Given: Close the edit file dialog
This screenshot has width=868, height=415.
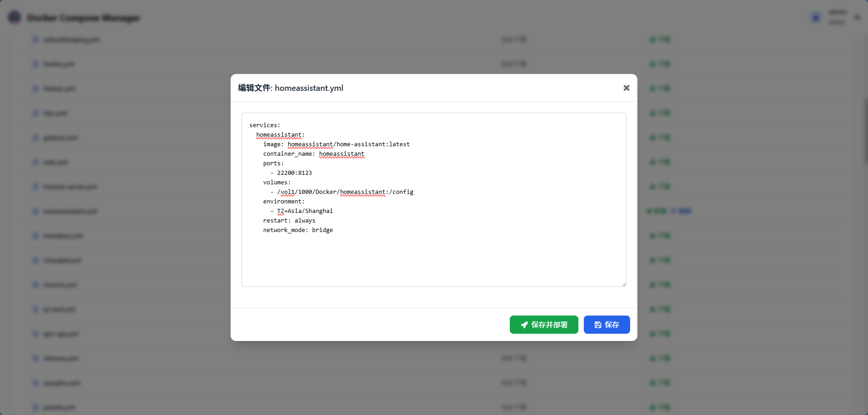Looking at the screenshot, I should pos(626,88).
